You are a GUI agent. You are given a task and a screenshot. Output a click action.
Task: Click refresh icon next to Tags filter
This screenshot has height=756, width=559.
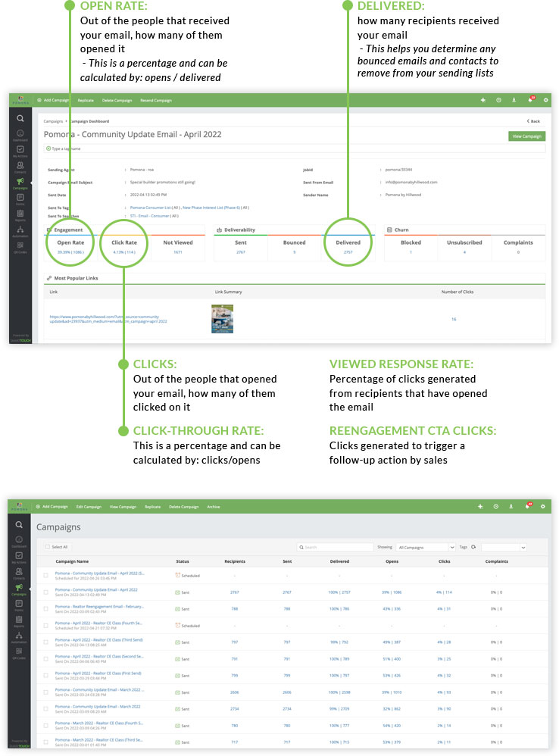(473, 547)
